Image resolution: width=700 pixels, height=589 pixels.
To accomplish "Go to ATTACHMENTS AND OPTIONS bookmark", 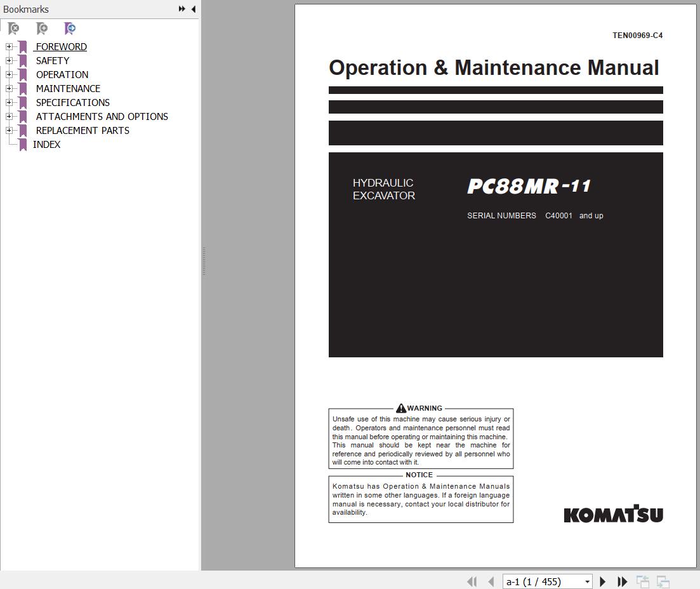I will click(x=102, y=117).
